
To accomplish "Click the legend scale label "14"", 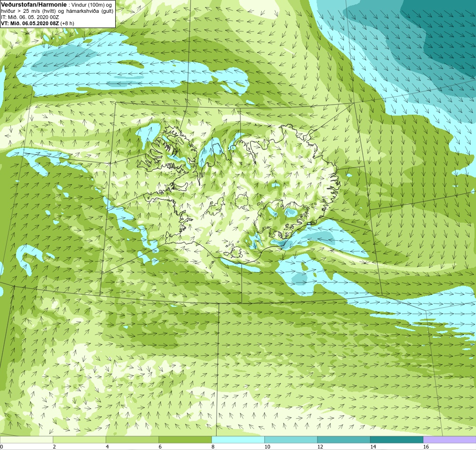I will click(x=373, y=447).
